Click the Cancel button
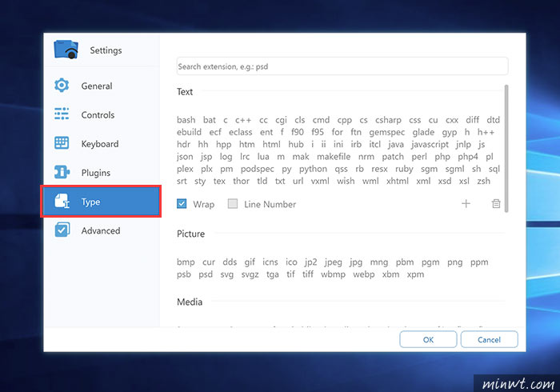This screenshot has height=392, width=560. point(490,339)
